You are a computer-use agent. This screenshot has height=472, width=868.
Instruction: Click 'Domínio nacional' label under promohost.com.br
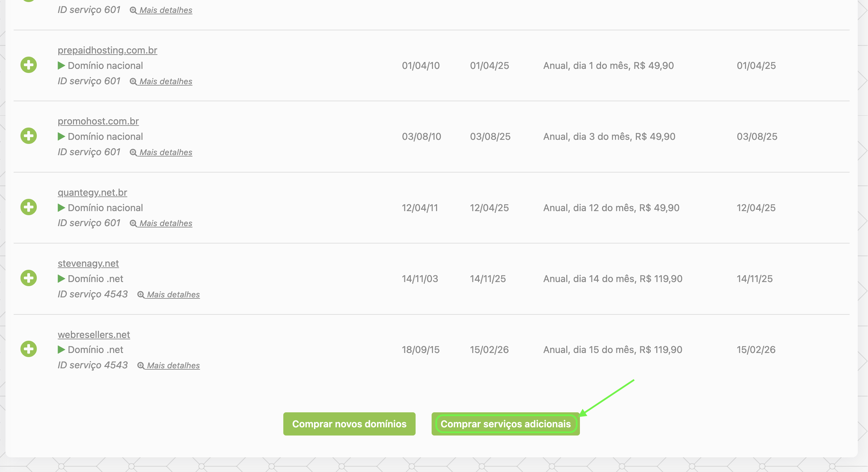(x=105, y=136)
